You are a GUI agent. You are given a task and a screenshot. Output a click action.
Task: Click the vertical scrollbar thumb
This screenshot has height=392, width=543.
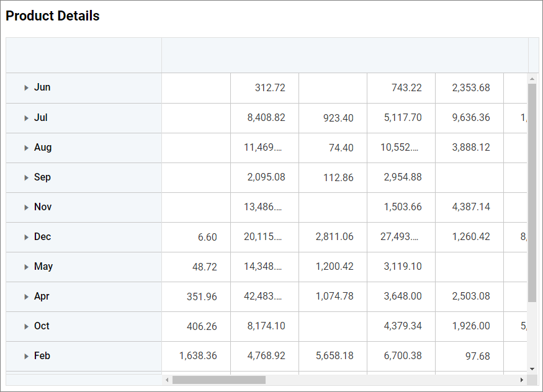532,192
